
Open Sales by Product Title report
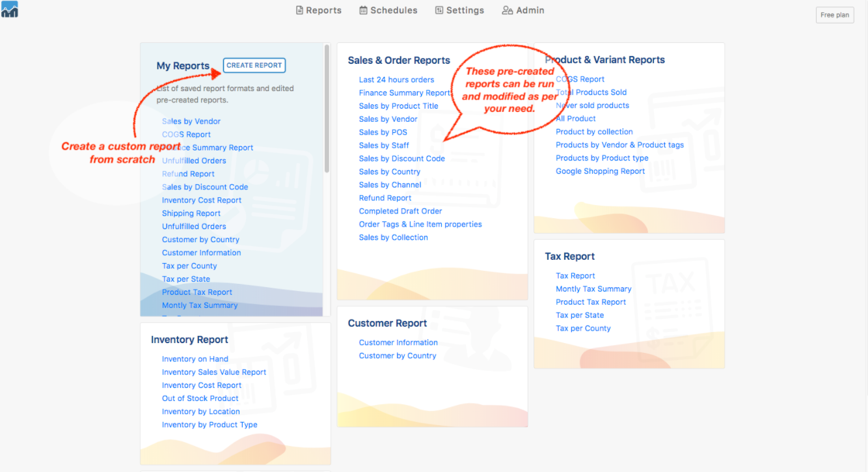(399, 106)
